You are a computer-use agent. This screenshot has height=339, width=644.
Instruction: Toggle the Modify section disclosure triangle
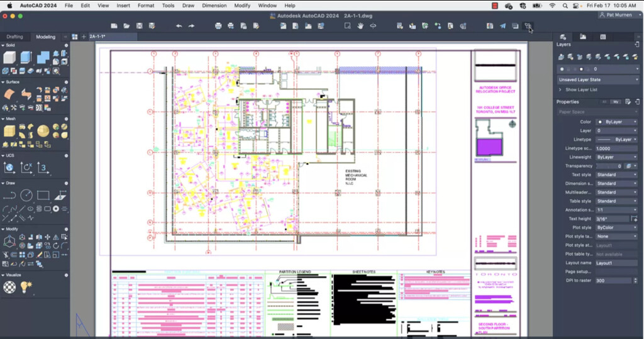3,229
